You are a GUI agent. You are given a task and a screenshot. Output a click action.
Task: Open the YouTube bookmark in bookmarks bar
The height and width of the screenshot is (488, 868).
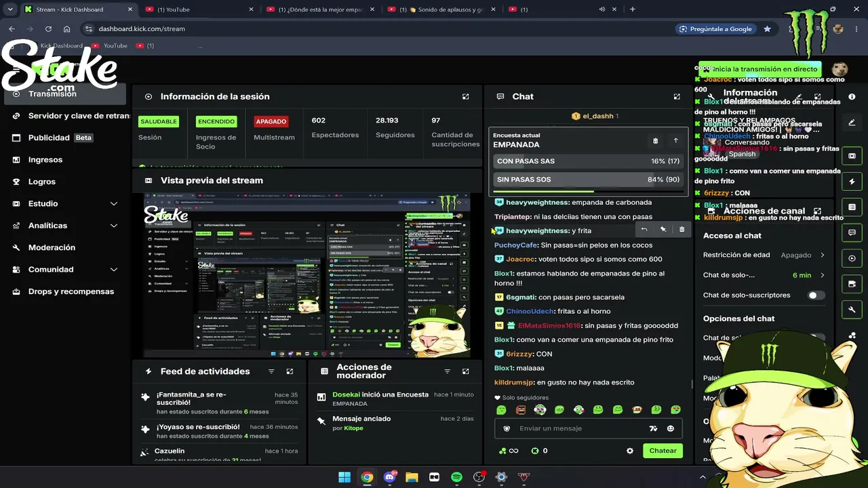pyautogui.click(x=110, y=46)
